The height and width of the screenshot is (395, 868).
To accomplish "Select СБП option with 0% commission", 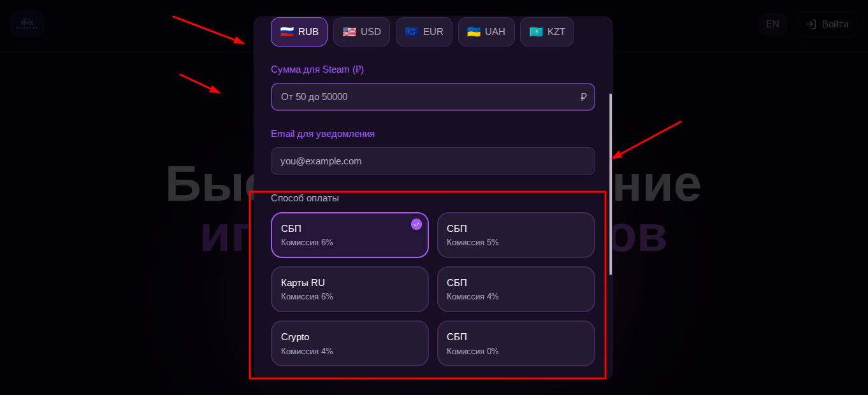I will [516, 343].
